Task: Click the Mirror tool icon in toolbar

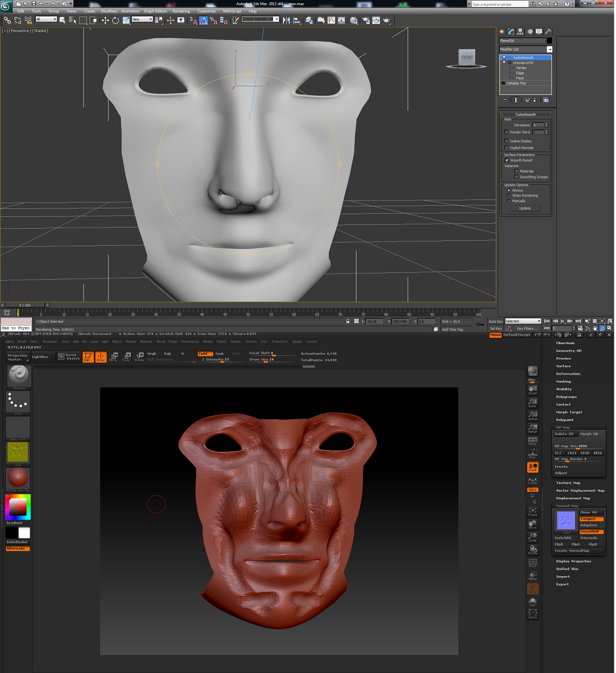Action: [286, 20]
